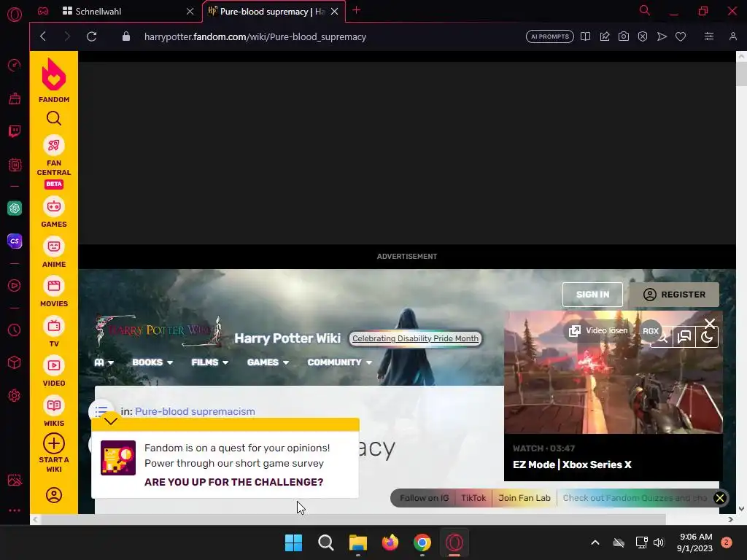Click the horizontal page scrollbar
This screenshot has width=747, height=560.
click(x=352, y=519)
